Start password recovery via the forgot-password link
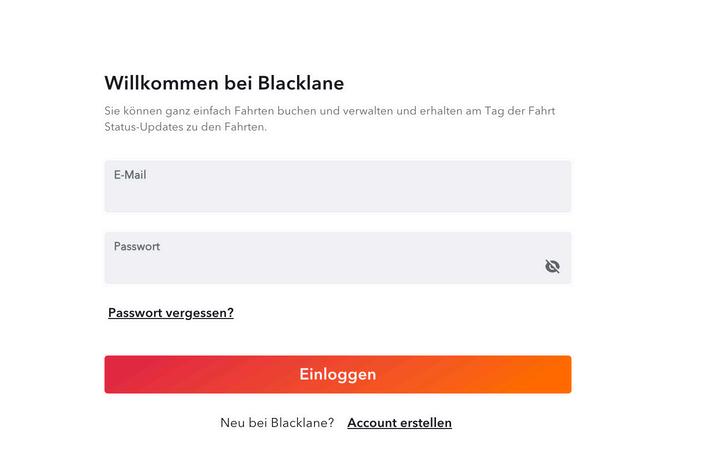 171,313
